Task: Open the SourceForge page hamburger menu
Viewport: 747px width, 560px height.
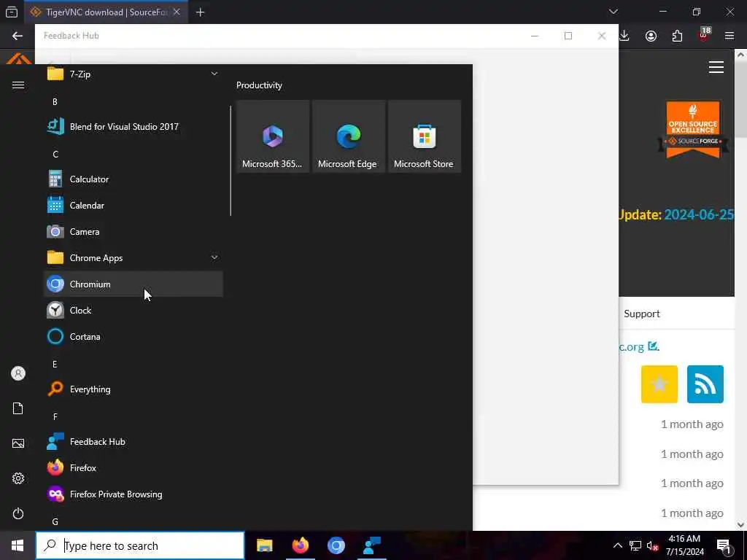Action: [716, 67]
